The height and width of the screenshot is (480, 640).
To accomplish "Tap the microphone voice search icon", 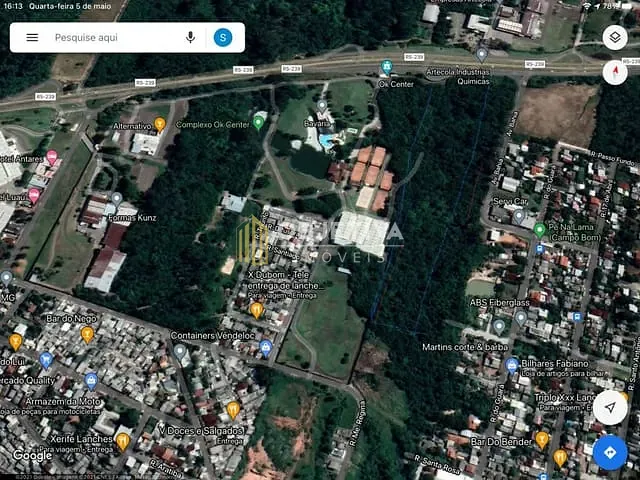I will point(190,38).
